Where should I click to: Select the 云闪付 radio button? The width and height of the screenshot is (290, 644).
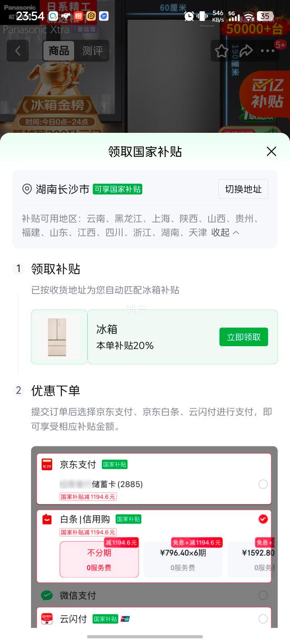[x=263, y=619]
